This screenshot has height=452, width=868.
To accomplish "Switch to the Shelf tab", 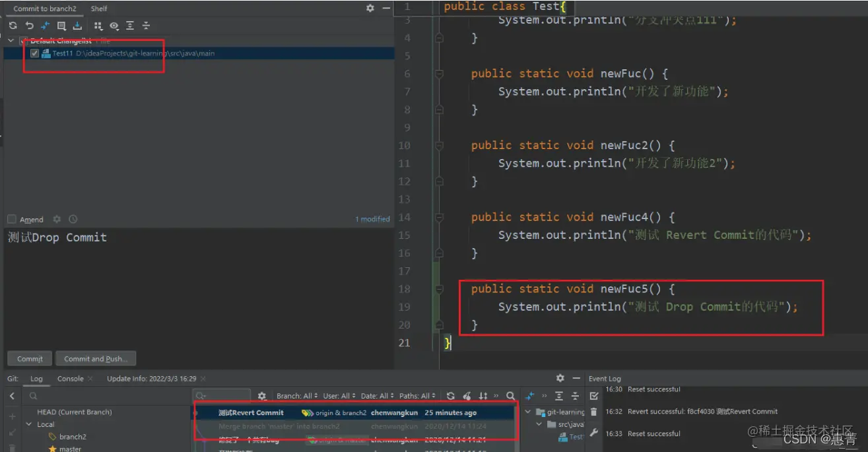I will (x=99, y=9).
